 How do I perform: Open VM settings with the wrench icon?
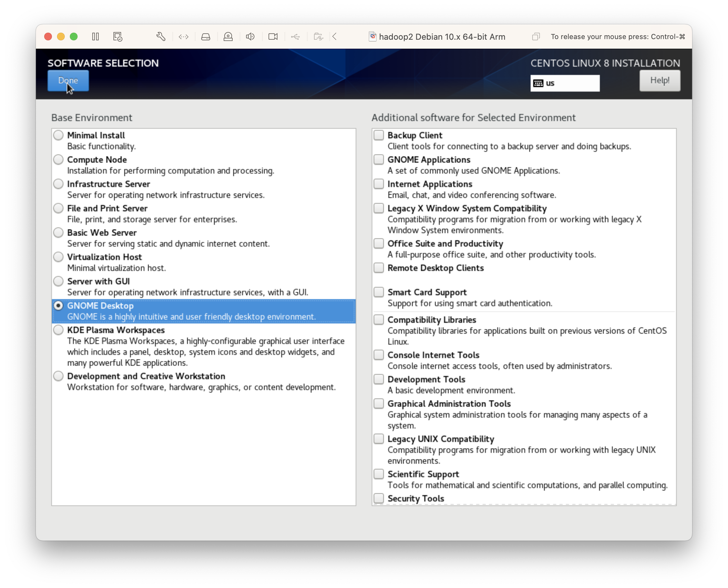[161, 36]
